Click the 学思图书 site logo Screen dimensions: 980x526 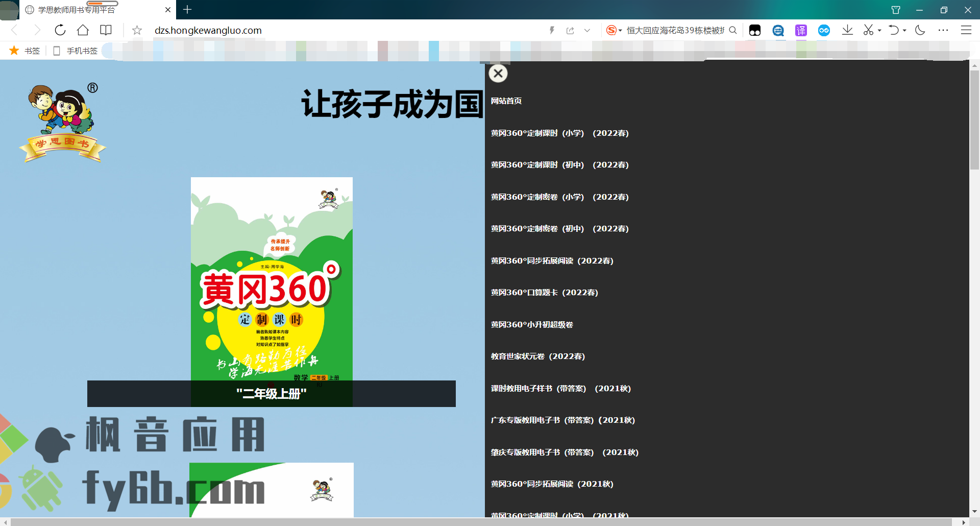(63, 123)
